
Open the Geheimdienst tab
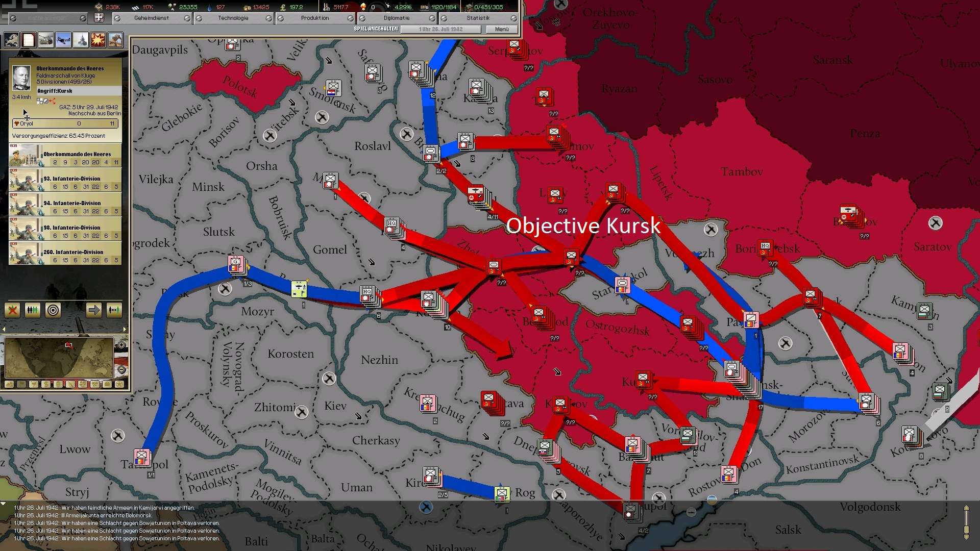click(152, 18)
